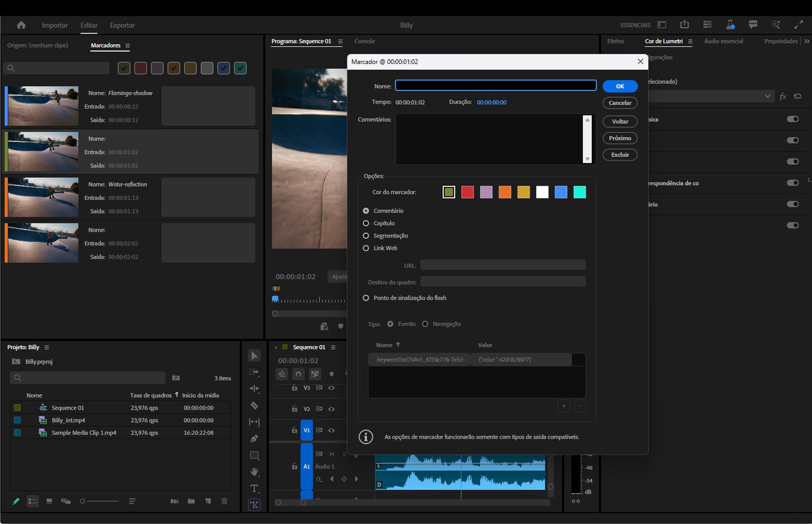The width and height of the screenshot is (812, 524).
Task: Open Quick Export share icon
Action: (684, 25)
